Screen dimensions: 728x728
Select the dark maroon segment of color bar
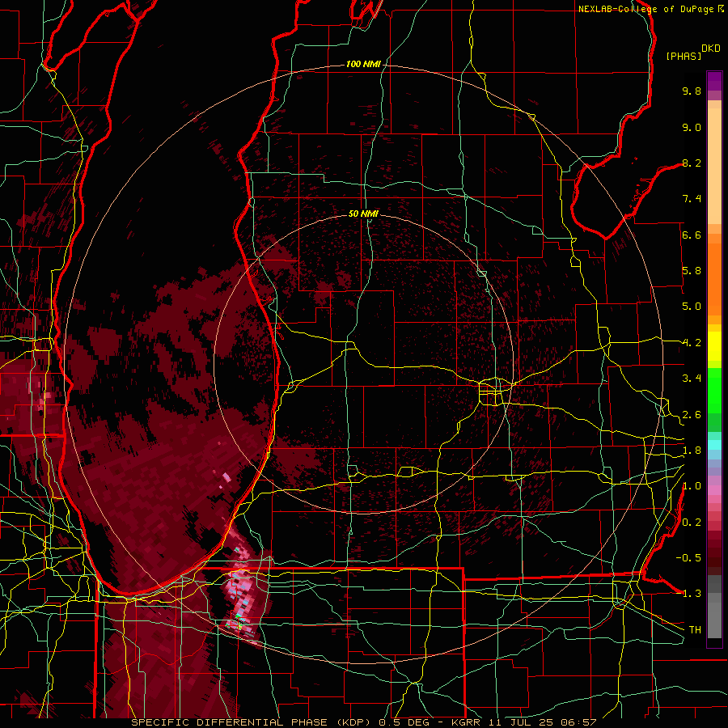tap(714, 554)
